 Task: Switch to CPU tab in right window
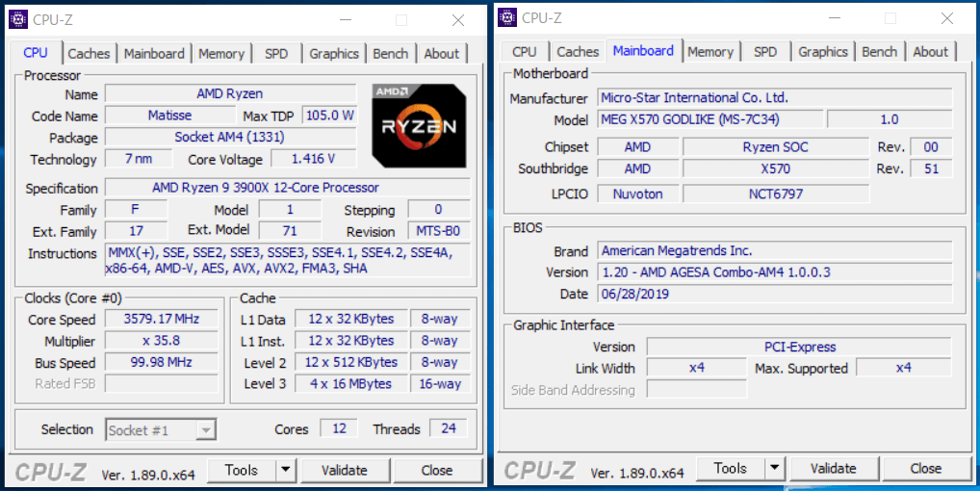point(525,52)
